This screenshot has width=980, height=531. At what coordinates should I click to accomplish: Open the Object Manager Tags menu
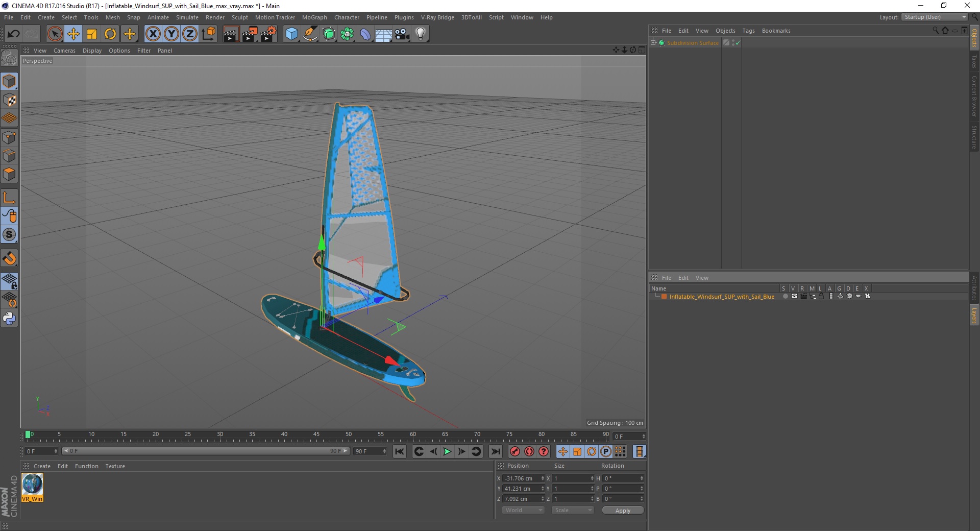coord(748,31)
